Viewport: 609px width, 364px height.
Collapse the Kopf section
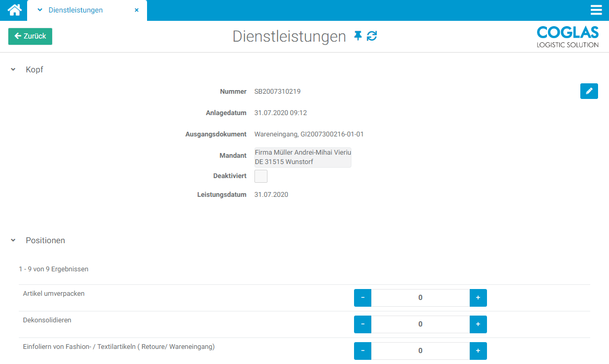(13, 70)
